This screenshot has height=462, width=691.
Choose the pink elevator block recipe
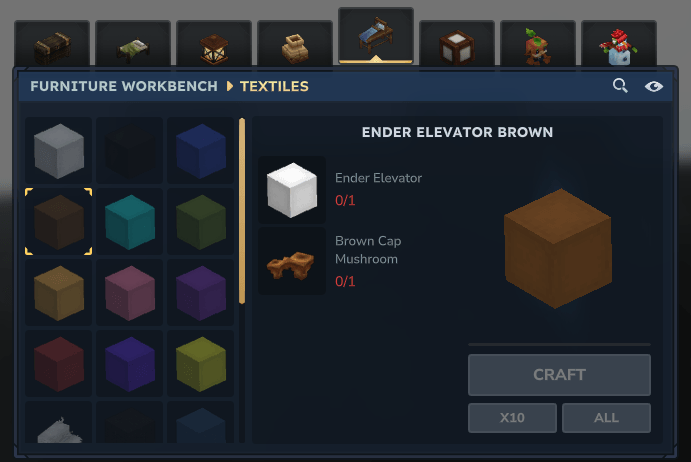pos(130,293)
